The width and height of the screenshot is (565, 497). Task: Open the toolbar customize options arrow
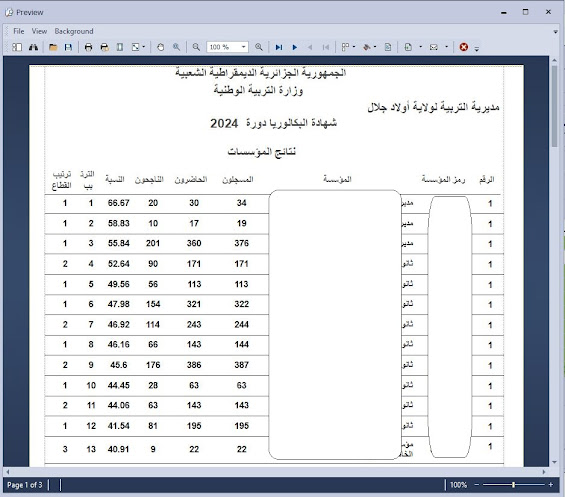(477, 49)
